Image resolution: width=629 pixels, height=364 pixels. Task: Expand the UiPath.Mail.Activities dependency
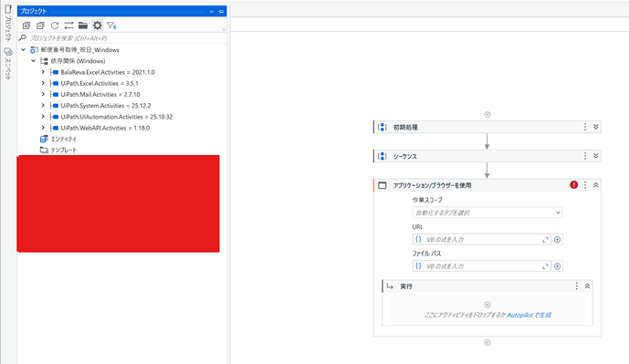[x=43, y=94]
